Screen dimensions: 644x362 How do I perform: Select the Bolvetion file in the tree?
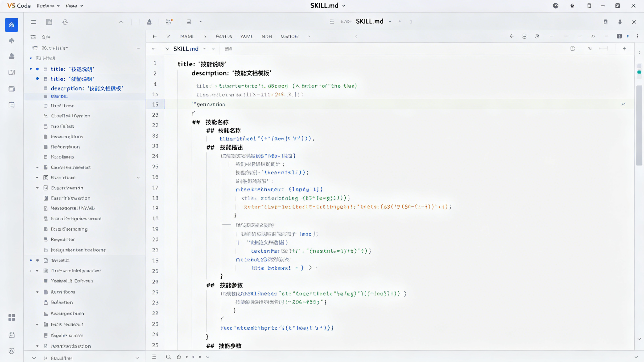coord(62,303)
